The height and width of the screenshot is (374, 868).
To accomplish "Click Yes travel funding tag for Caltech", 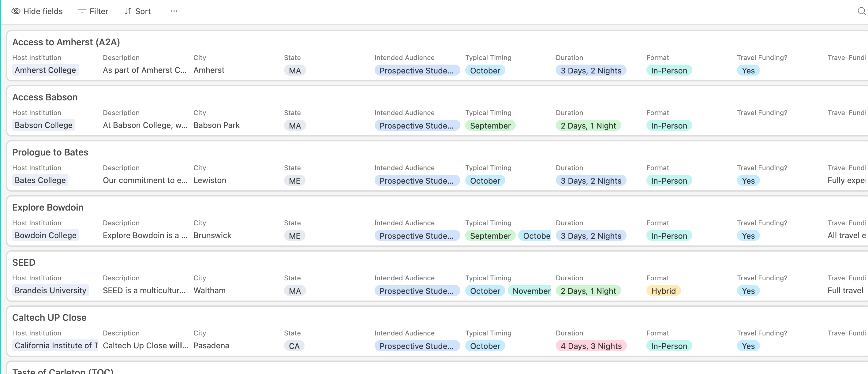I will pyautogui.click(x=748, y=346).
